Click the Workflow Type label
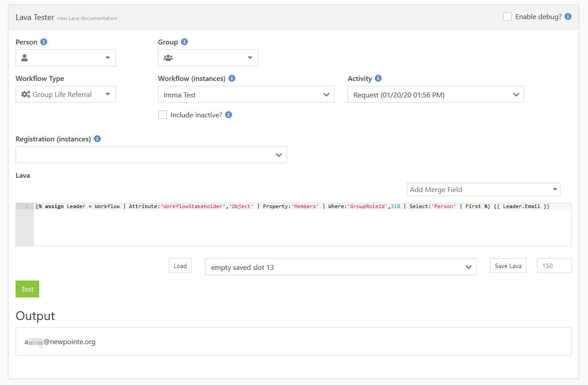Image resolution: width=588 pixels, height=385 pixels. (40, 78)
